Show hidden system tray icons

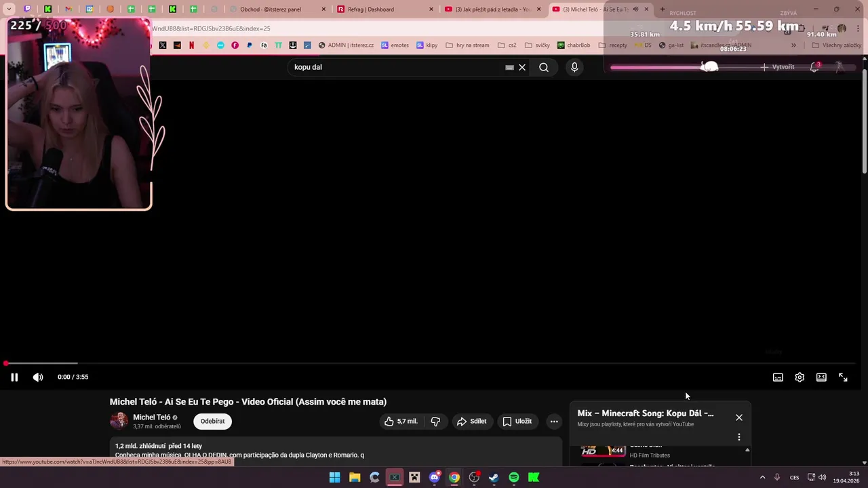click(762, 478)
